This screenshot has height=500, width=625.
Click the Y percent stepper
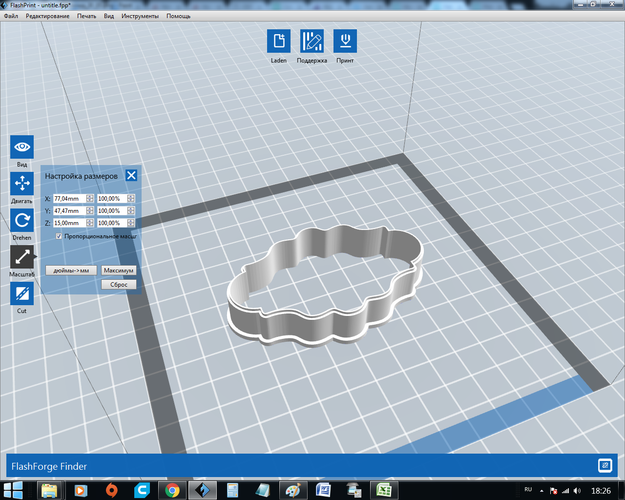click(131, 211)
